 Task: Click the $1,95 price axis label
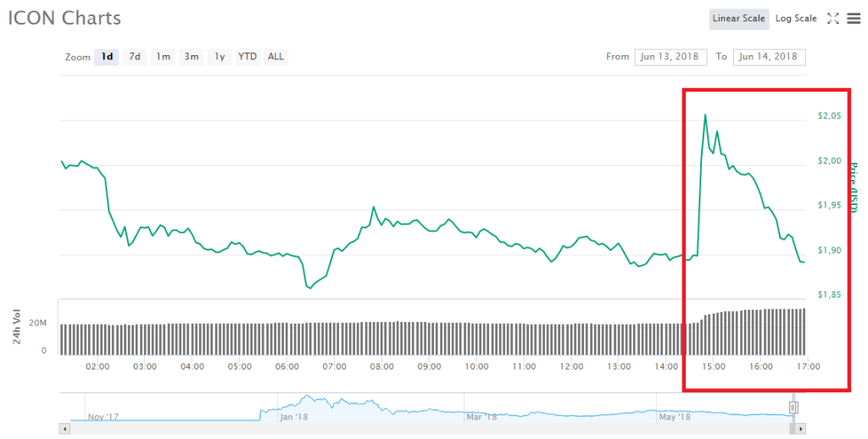tap(829, 205)
